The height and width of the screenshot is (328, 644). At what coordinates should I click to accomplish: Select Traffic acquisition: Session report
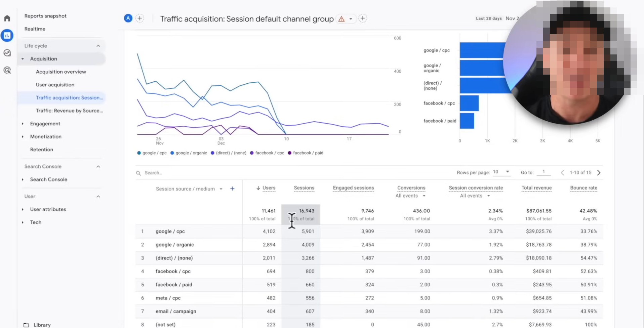(70, 98)
